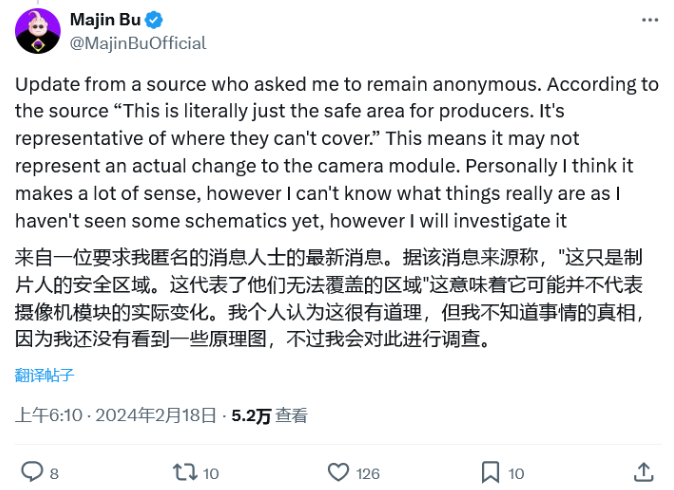The height and width of the screenshot is (490, 674).
Task: Share the post via the share icon
Action: 645,471
